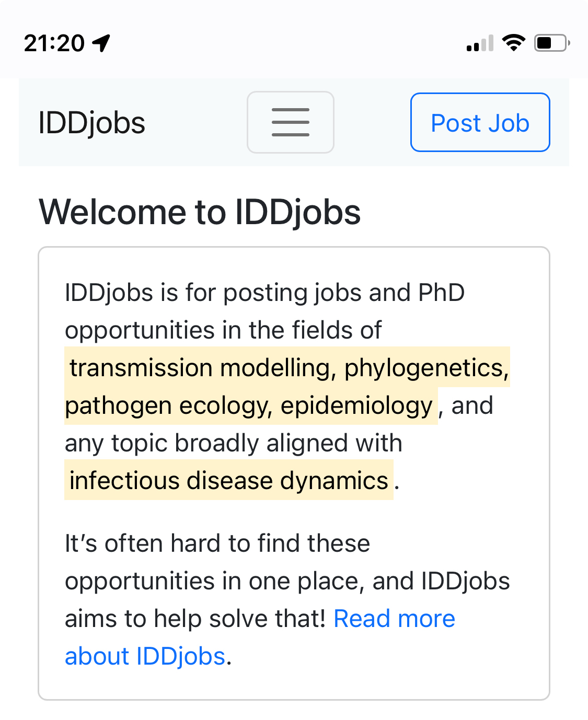Open the hamburger navigation menu
588x720 pixels.
pyautogui.click(x=290, y=122)
